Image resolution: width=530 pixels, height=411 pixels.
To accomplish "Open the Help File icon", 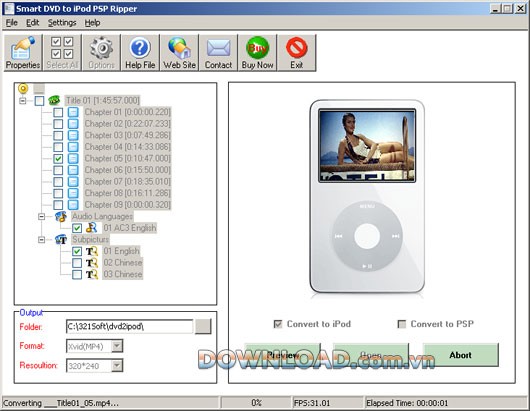I will click(x=140, y=53).
